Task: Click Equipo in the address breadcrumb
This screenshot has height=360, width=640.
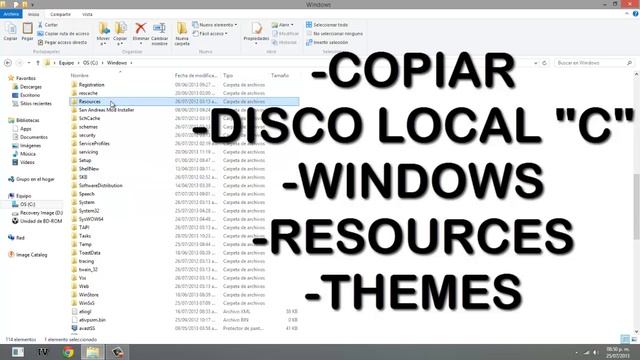Action: [x=66, y=63]
